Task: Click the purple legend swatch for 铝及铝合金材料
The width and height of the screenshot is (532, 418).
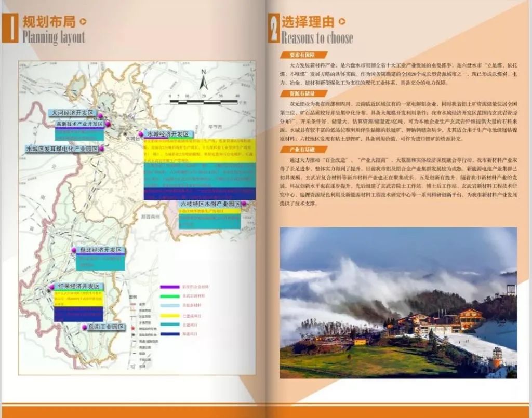Action: (x=170, y=287)
